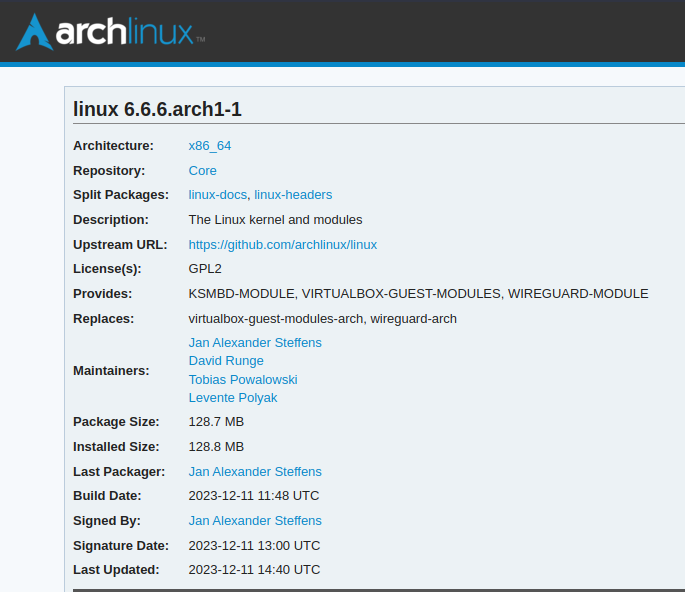Click the Build Date: label

tap(107, 495)
